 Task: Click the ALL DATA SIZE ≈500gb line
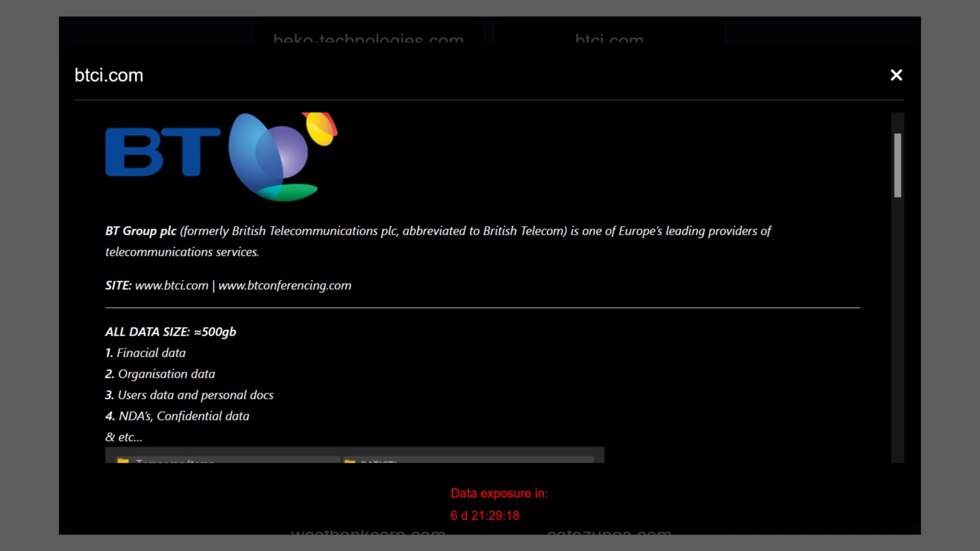click(x=171, y=332)
